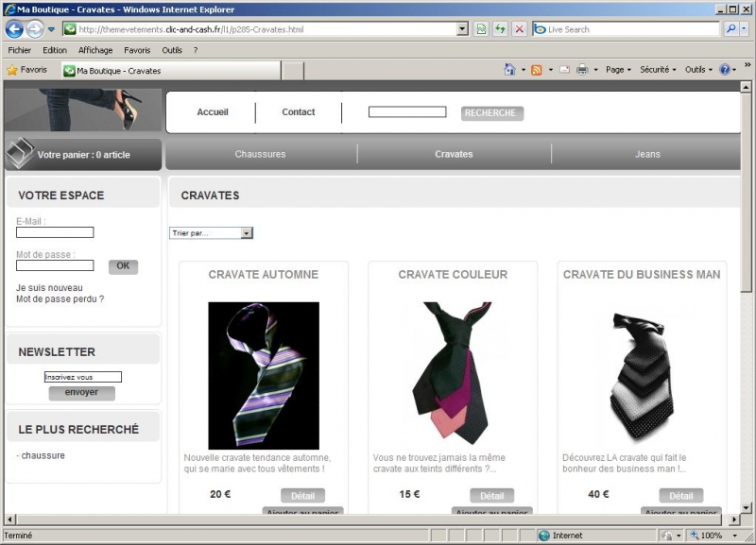The height and width of the screenshot is (545, 756).
Task: Click the blue Help question mark icon
Action: pos(725,70)
